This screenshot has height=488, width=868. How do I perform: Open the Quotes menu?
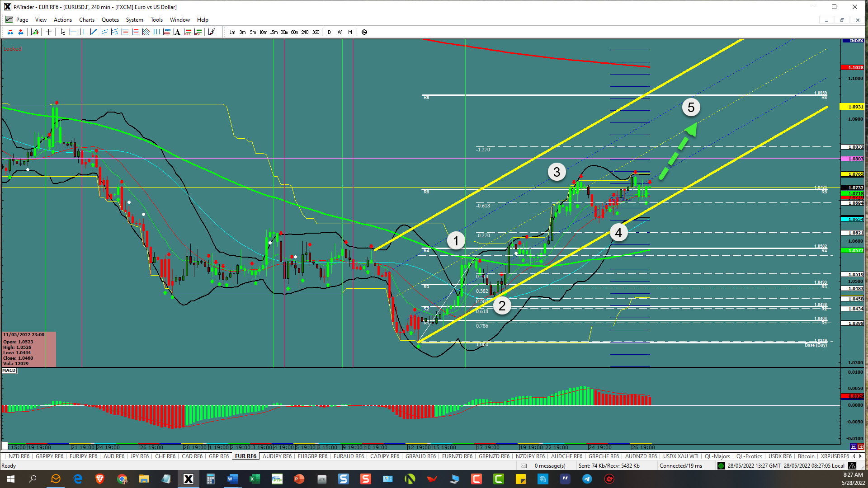click(110, 20)
